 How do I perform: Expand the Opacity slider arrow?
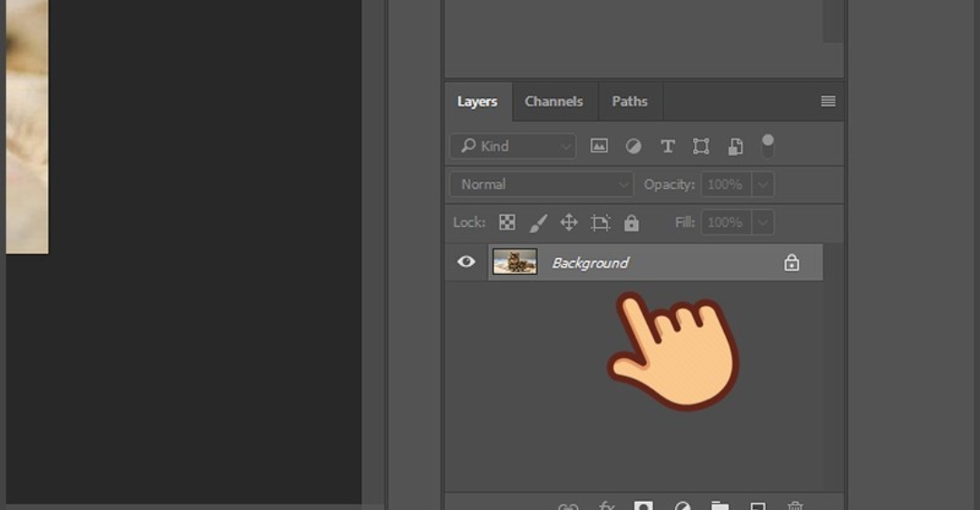pyautogui.click(x=762, y=184)
